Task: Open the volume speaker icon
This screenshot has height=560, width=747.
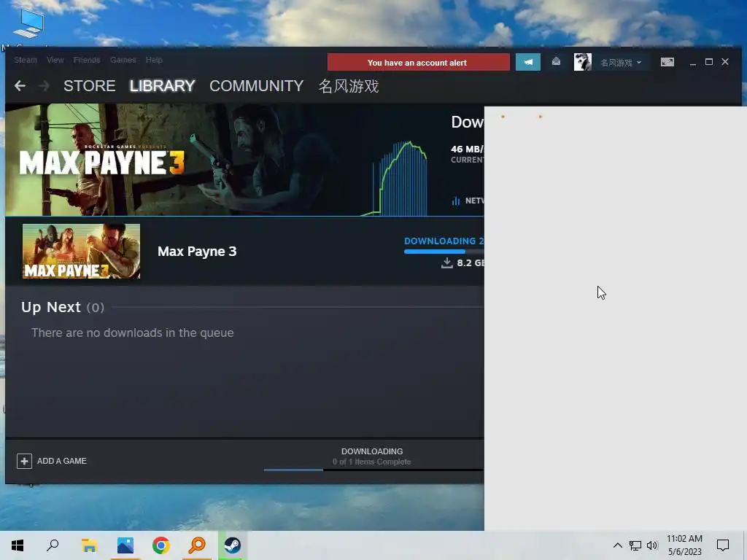Action: coord(652,545)
